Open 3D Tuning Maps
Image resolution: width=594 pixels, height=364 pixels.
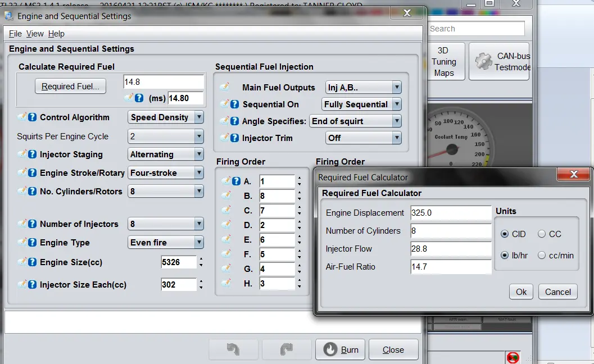coord(443,61)
